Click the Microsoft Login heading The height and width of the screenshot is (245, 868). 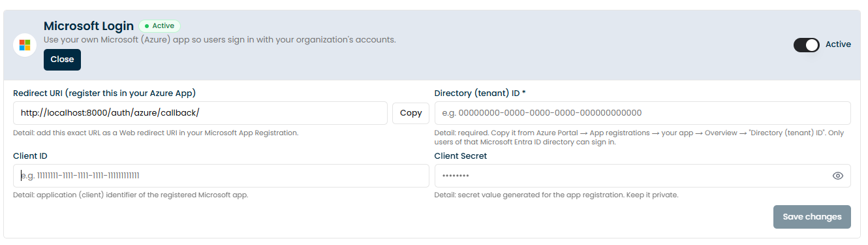click(x=89, y=26)
